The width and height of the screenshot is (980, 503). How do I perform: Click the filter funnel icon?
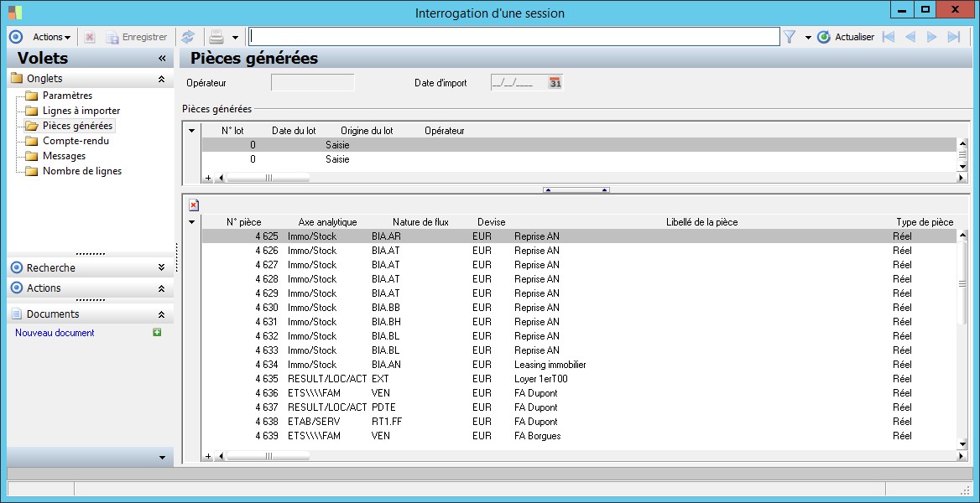tap(790, 37)
